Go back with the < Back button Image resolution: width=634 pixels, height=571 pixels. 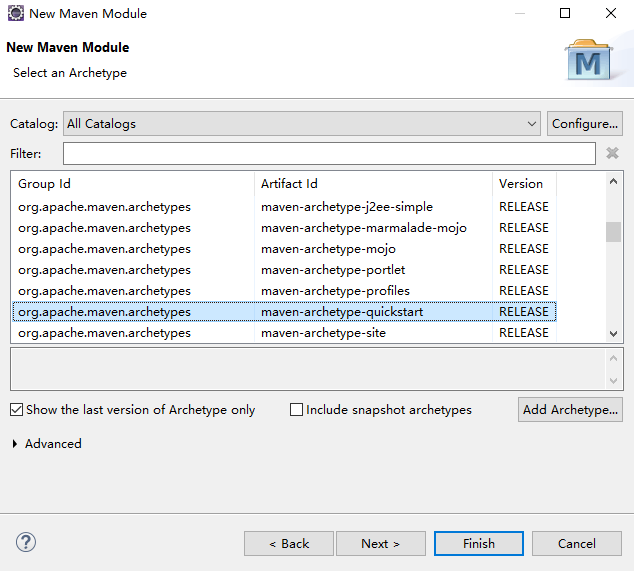tap(289, 544)
